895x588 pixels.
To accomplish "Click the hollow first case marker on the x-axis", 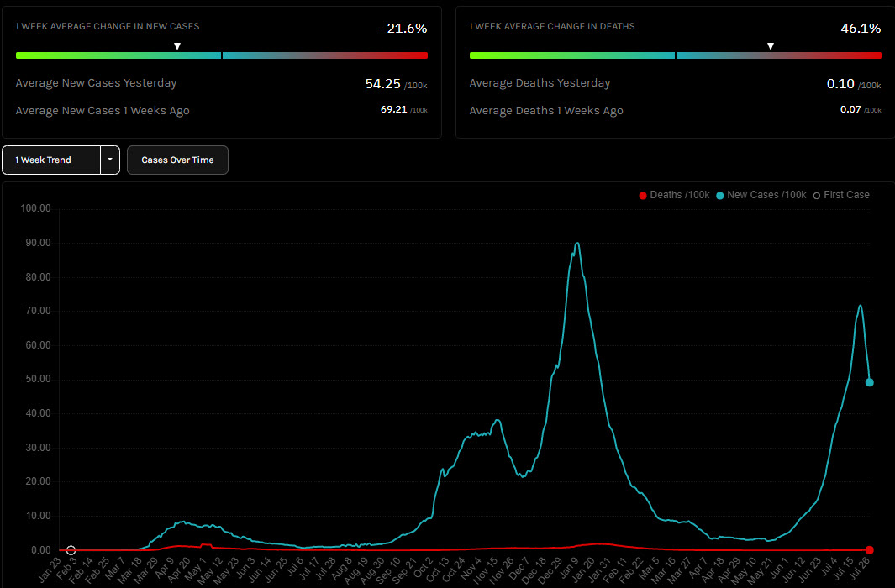I will 71,550.
